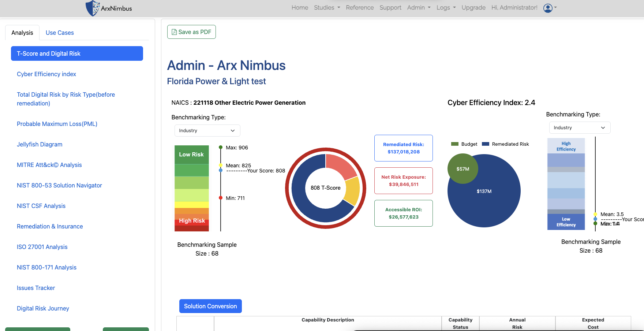Click the 808 T-Score donut center
The image size is (644, 331).
click(326, 188)
